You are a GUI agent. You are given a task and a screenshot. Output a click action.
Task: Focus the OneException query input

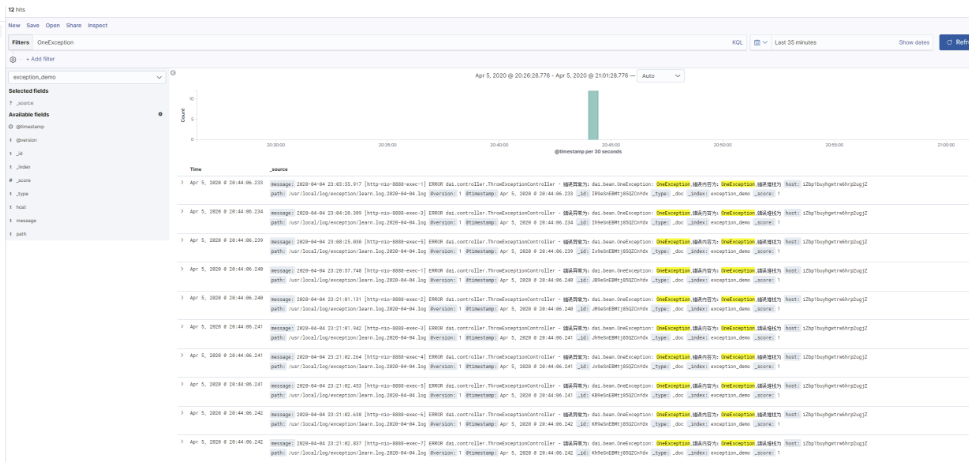[x=380, y=43]
